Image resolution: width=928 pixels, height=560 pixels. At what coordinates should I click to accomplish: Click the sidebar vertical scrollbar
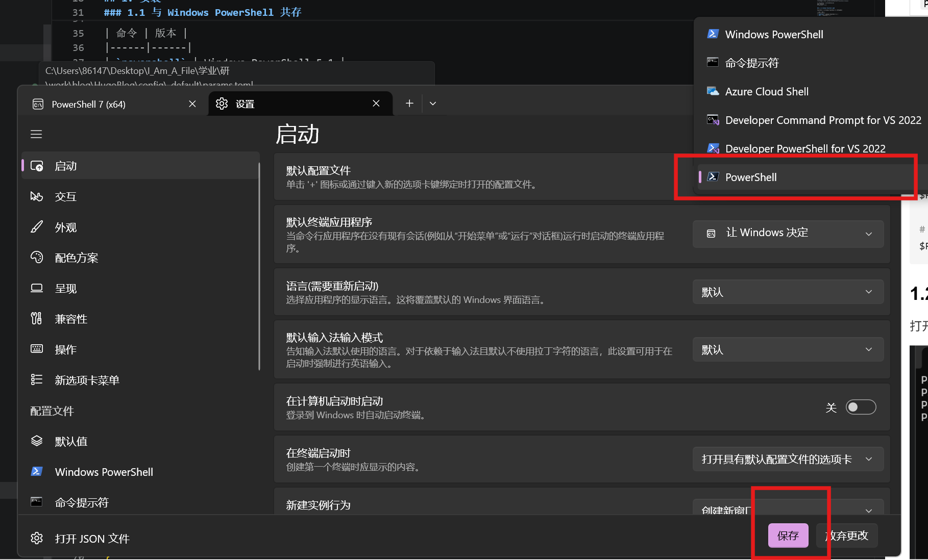[x=259, y=265]
